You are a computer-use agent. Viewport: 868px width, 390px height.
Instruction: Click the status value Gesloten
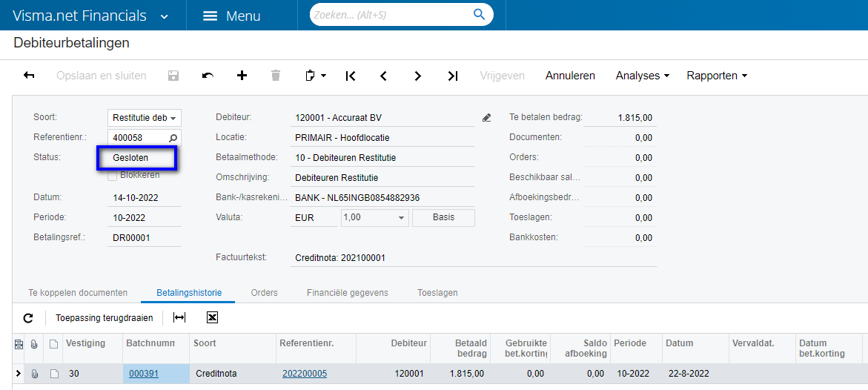tap(130, 158)
